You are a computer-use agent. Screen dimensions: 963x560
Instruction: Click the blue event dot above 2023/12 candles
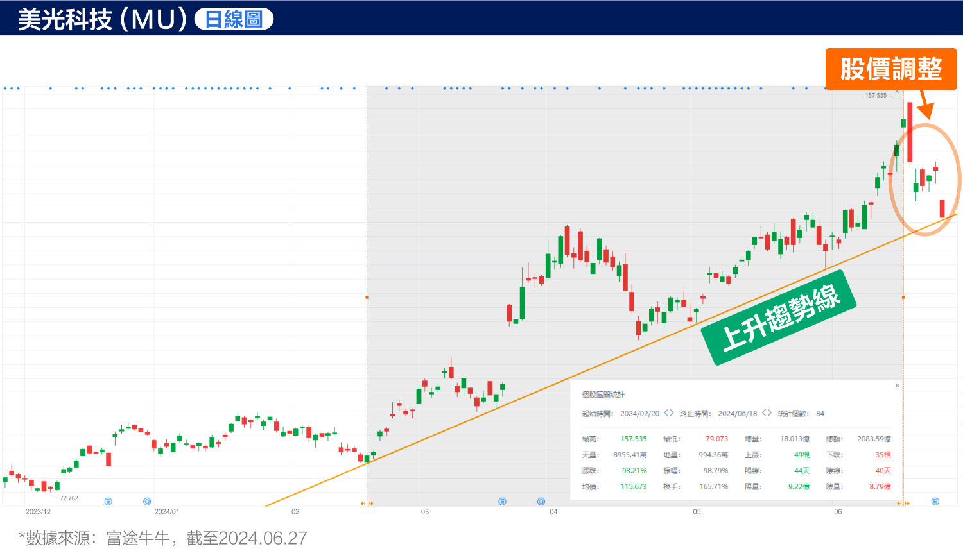[50, 89]
